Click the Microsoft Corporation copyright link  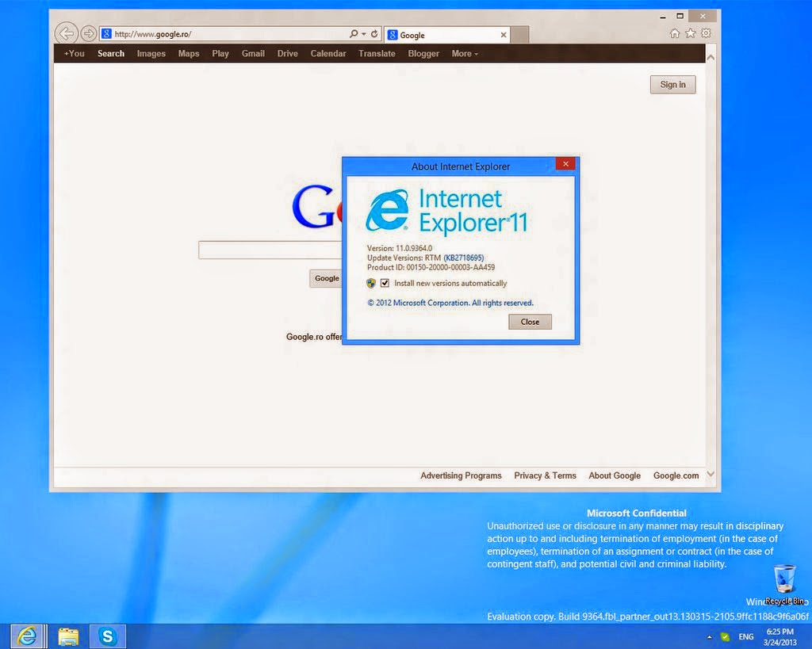pyautogui.click(x=450, y=303)
